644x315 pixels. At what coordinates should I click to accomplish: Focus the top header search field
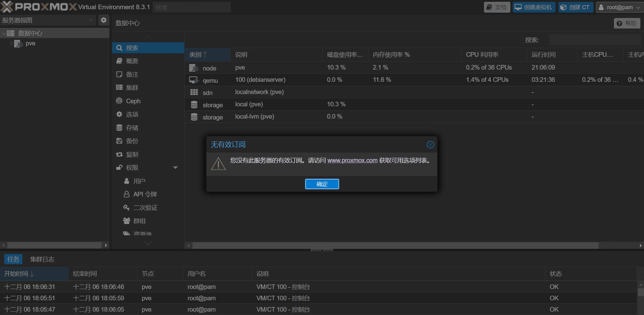point(192,7)
